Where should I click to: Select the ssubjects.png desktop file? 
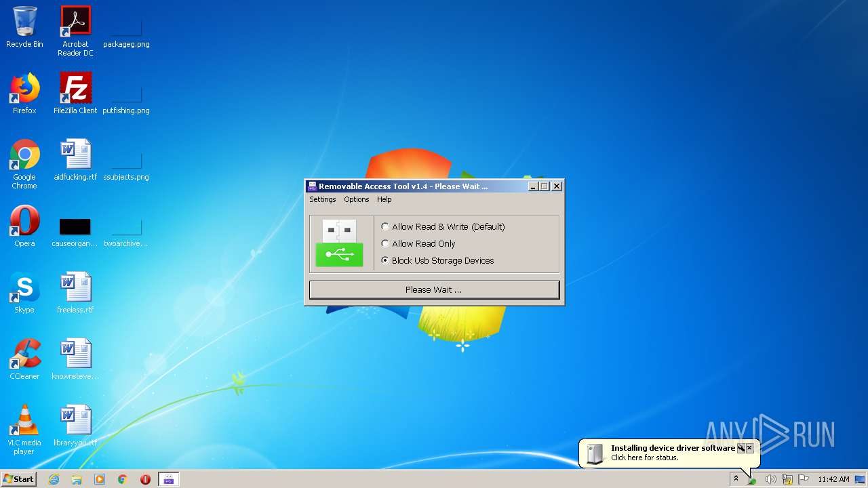click(126, 160)
